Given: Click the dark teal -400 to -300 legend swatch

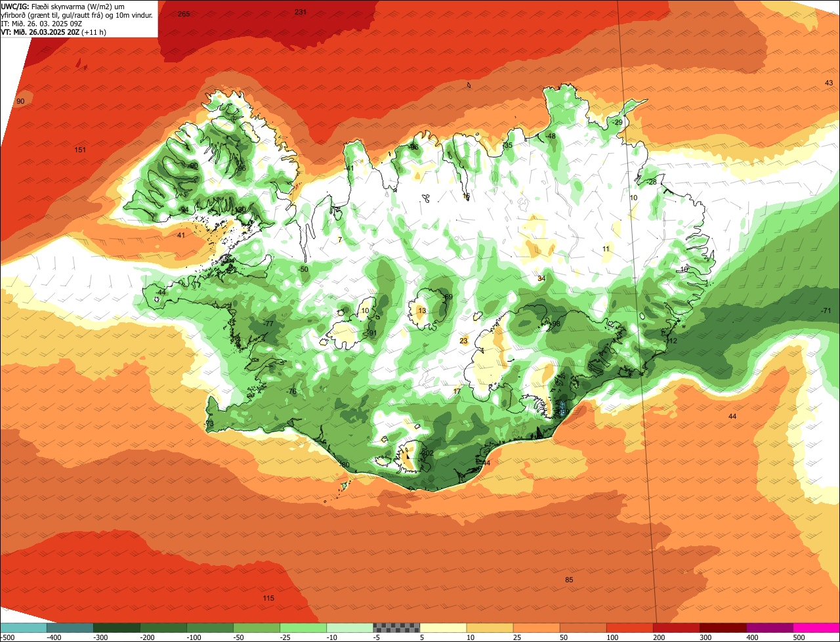Looking at the screenshot, I should tap(70, 628).
